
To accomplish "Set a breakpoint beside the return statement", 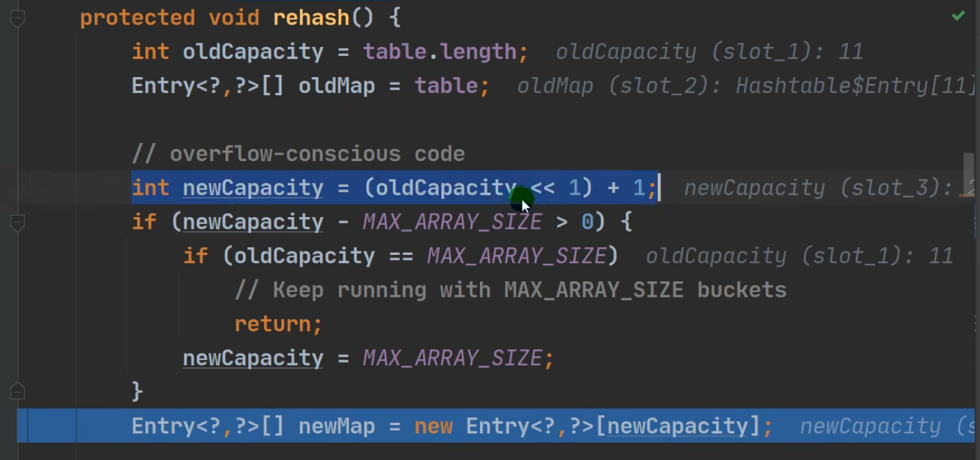I will tap(49, 323).
